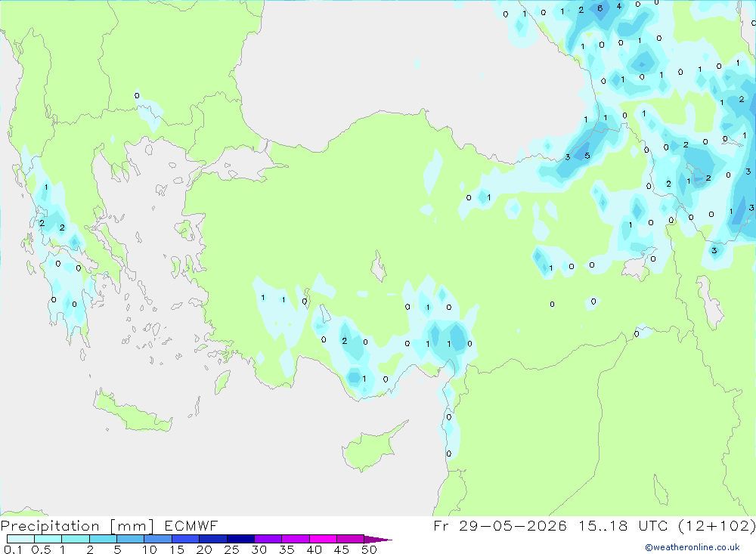This screenshot has height=554, width=756.
Task: Click the '40' legend scale label
Action: point(314,549)
